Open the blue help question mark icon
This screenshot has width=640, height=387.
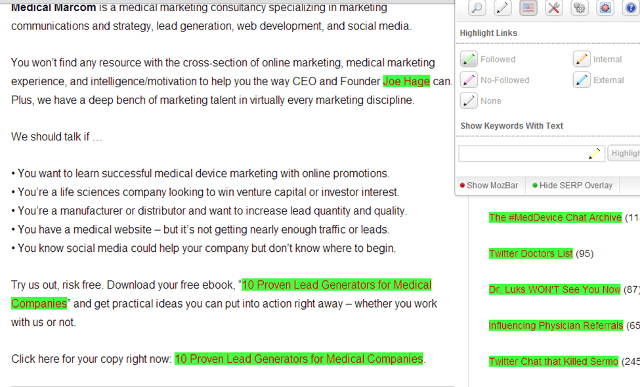coord(631,8)
